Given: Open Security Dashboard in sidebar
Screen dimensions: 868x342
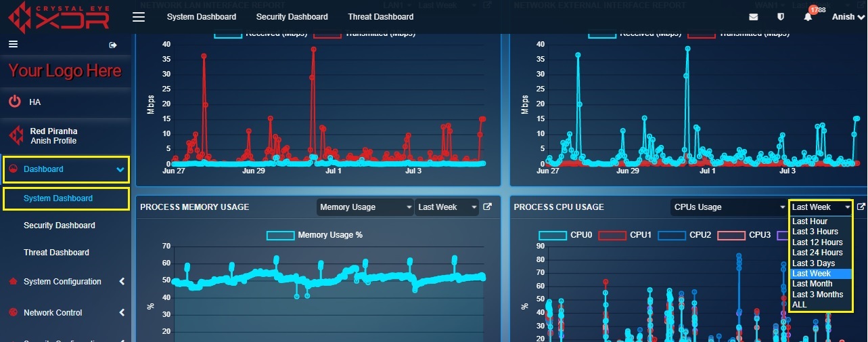Looking at the screenshot, I should 60,226.
